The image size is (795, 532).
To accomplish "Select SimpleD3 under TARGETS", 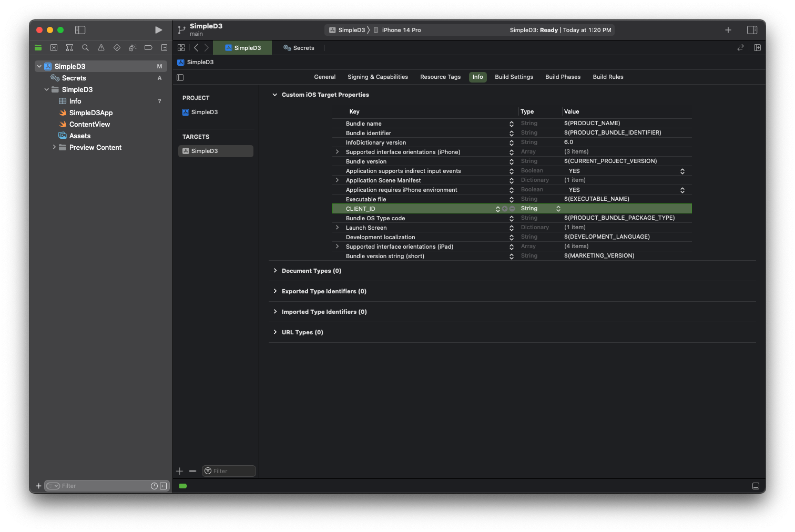I will [216, 151].
